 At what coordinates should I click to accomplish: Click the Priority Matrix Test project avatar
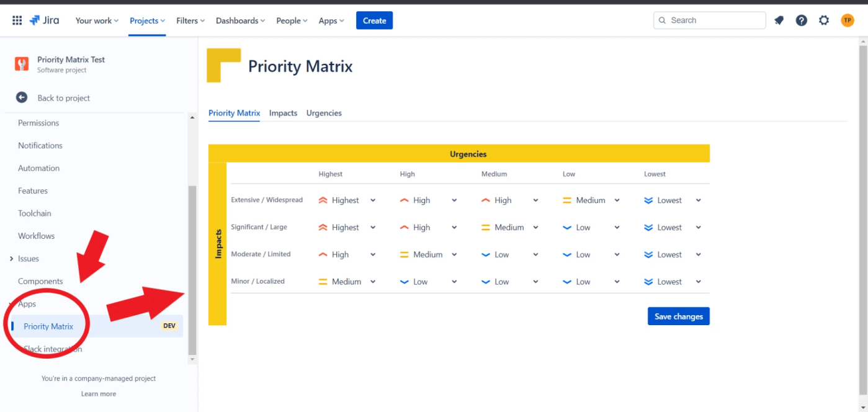22,65
